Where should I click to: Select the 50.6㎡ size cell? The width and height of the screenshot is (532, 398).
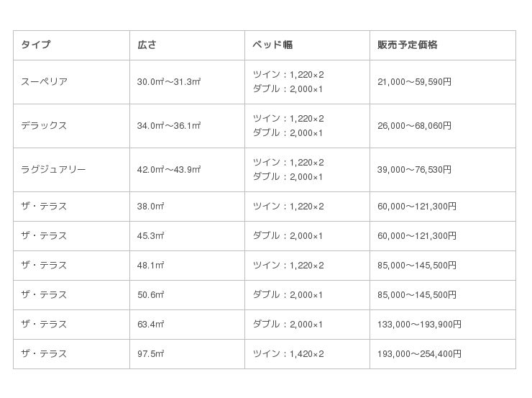[x=151, y=295]
